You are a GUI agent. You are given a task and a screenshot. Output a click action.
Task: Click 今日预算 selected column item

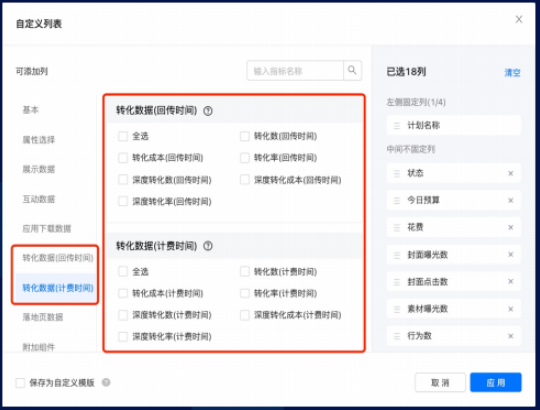pos(454,200)
